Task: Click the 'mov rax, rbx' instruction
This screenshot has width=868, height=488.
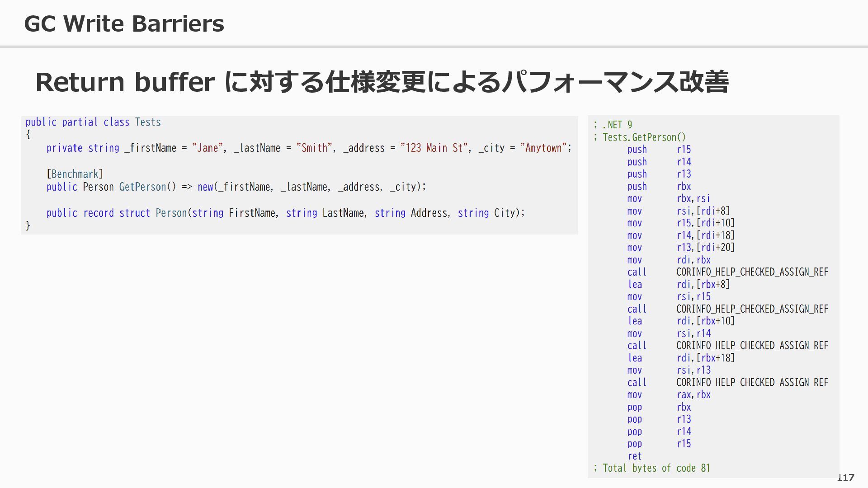Action: [x=668, y=395]
